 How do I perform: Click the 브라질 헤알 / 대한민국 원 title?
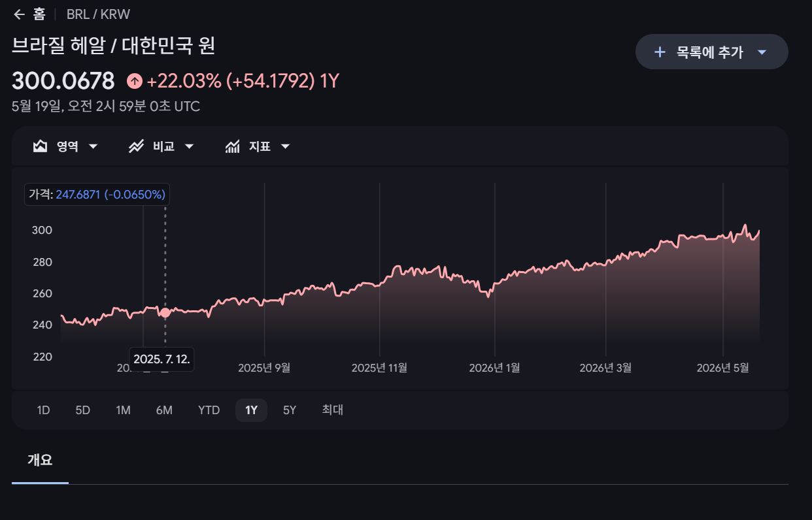point(114,45)
